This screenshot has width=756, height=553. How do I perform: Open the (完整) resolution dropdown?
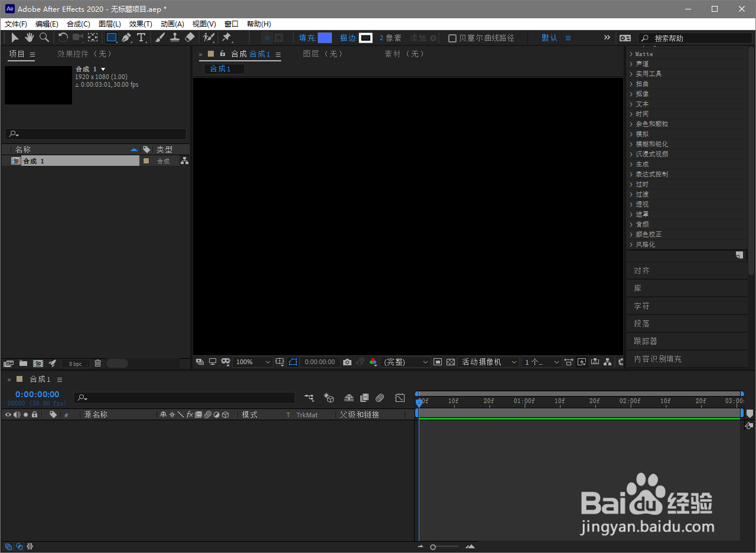click(406, 362)
